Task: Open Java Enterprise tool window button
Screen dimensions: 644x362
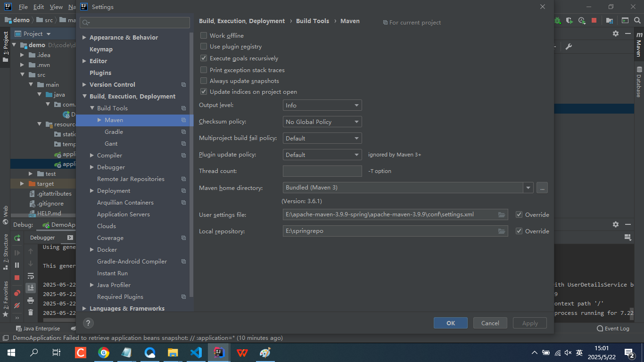Action: coord(38,329)
